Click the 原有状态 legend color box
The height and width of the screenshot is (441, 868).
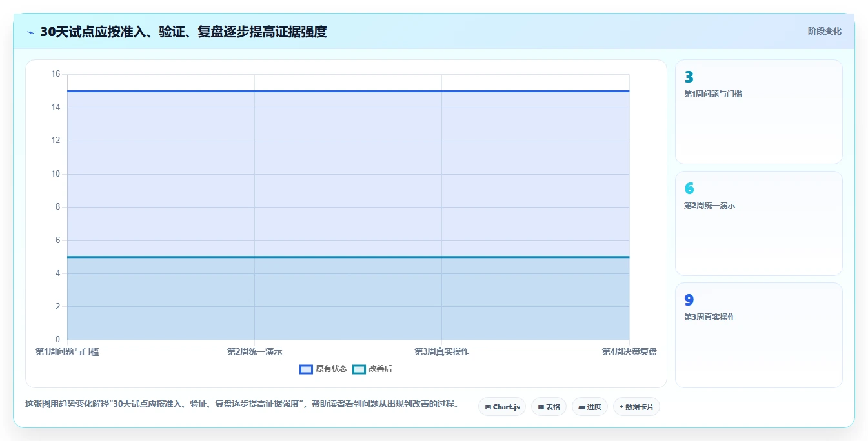[x=306, y=369]
